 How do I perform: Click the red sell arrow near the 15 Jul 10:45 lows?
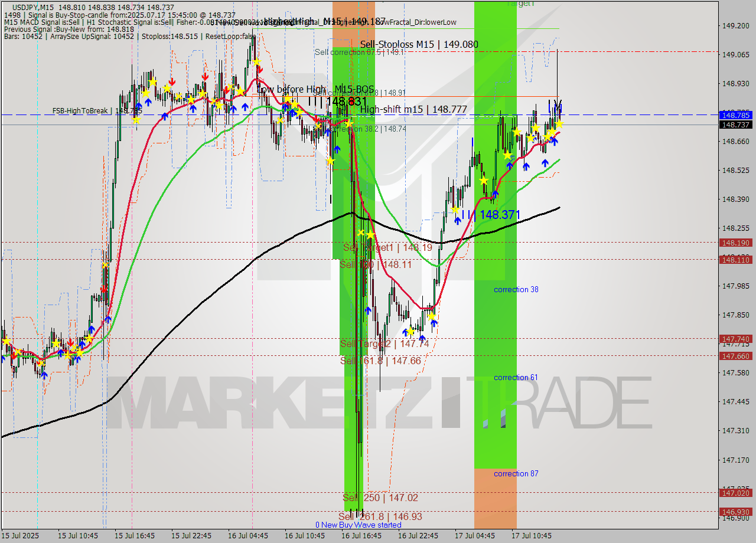pos(71,343)
